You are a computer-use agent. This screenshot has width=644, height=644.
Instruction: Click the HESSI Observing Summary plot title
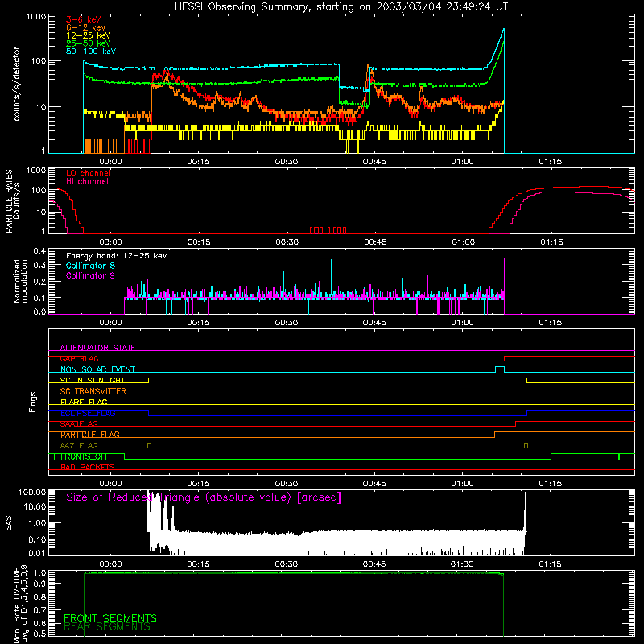[341, 7]
